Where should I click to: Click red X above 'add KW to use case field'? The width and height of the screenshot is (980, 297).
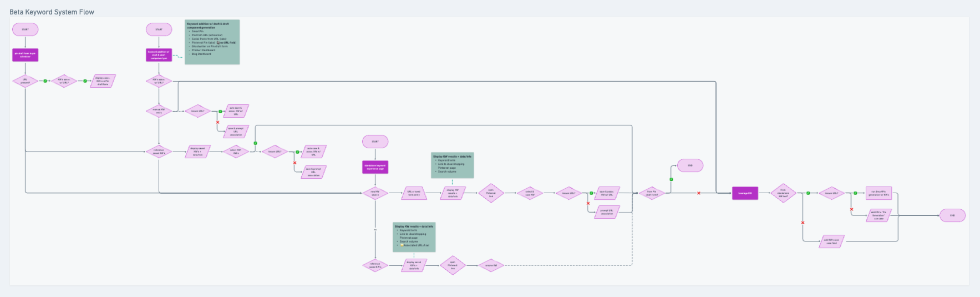(x=803, y=223)
